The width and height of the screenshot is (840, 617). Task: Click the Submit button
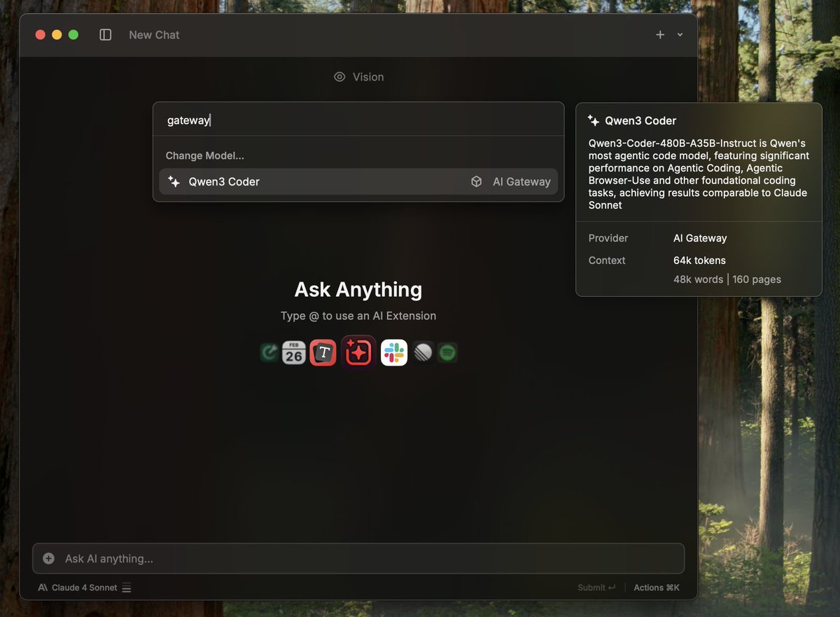pos(596,588)
